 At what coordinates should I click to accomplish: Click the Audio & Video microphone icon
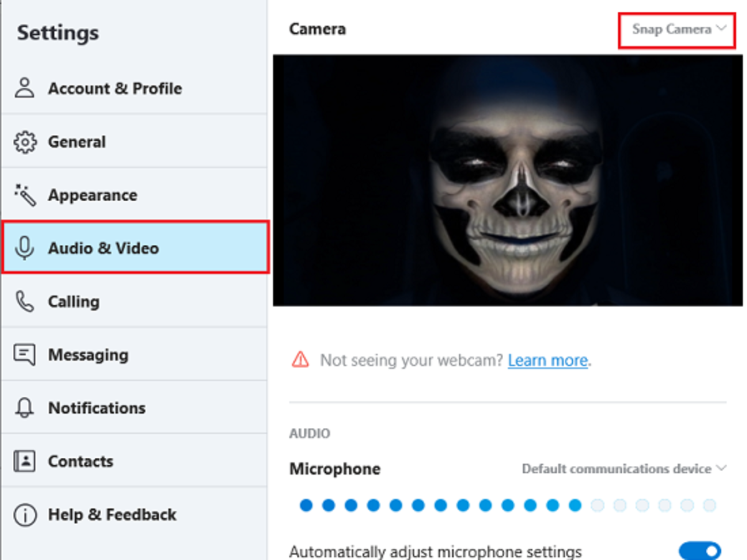click(25, 248)
